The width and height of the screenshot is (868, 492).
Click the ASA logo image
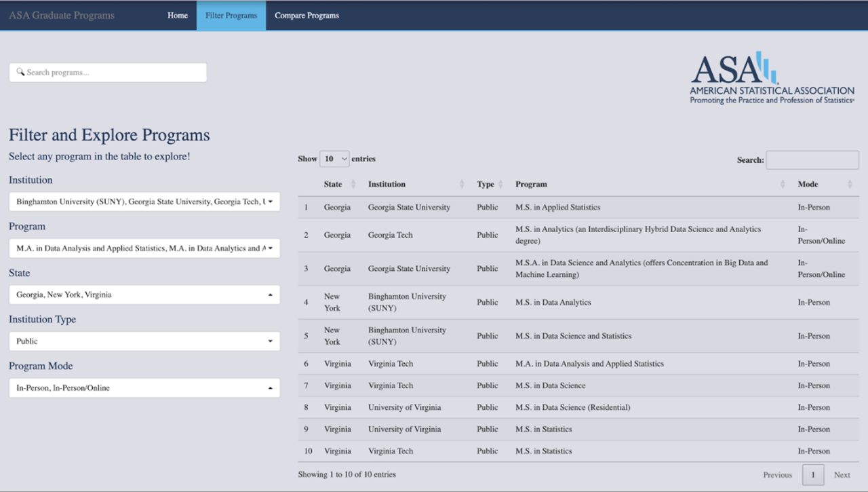[x=772, y=77]
